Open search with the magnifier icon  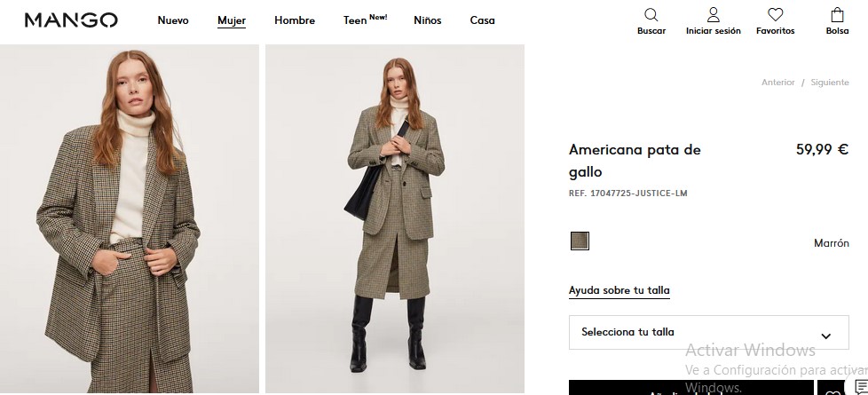[x=651, y=15]
